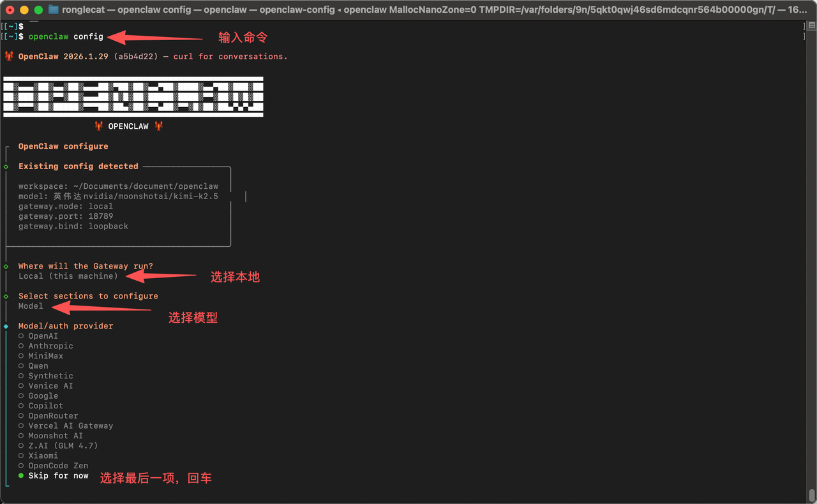Image resolution: width=817 pixels, height=504 pixels.
Task: Click the large OPENCLAW ASCII banner
Action: pyautogui.click(x=133, y=97)
